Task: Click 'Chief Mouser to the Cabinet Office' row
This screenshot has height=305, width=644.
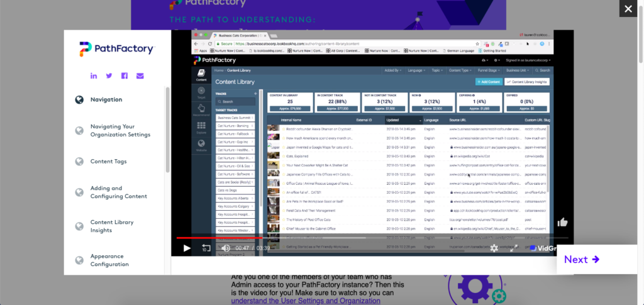Action: (408, 229)
